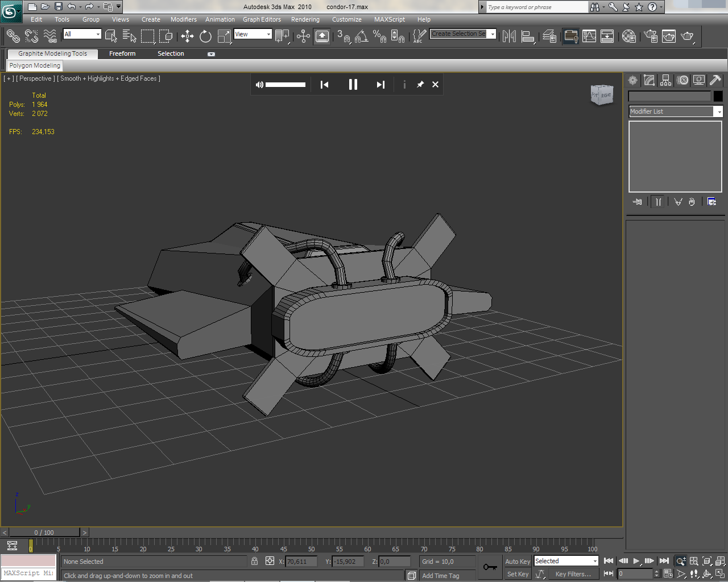
Task: Toggle the 3D Snaps button
Action: (343, 36)
